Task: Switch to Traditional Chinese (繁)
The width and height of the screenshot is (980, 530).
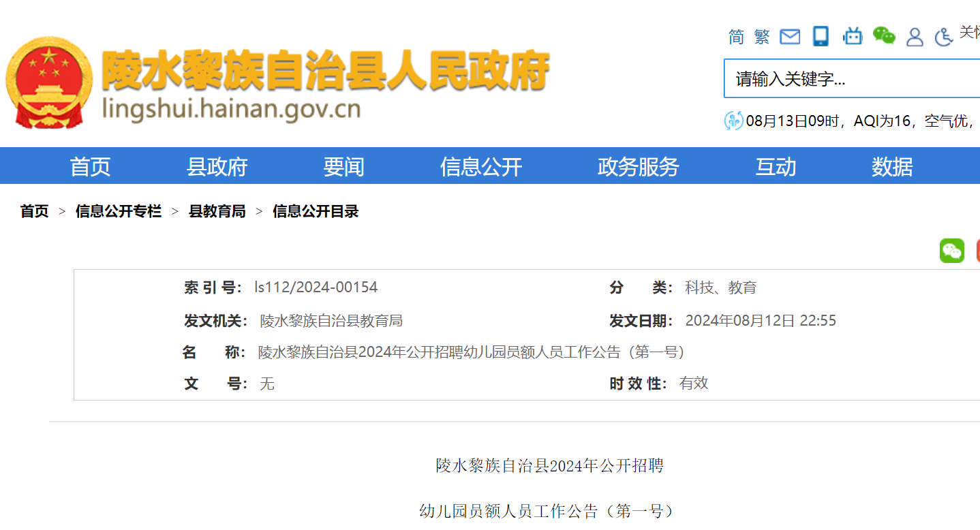Action: (x=762, y=37)
